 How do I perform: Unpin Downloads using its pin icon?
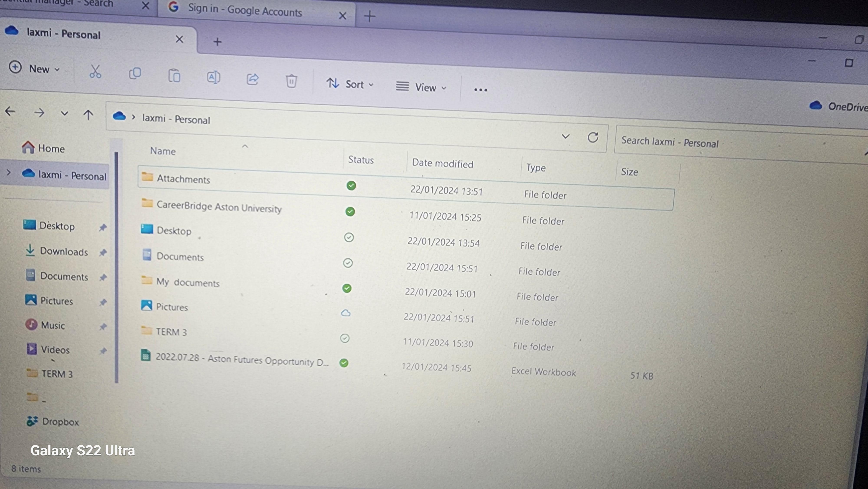pyautogui.click(x=103, y=252)
